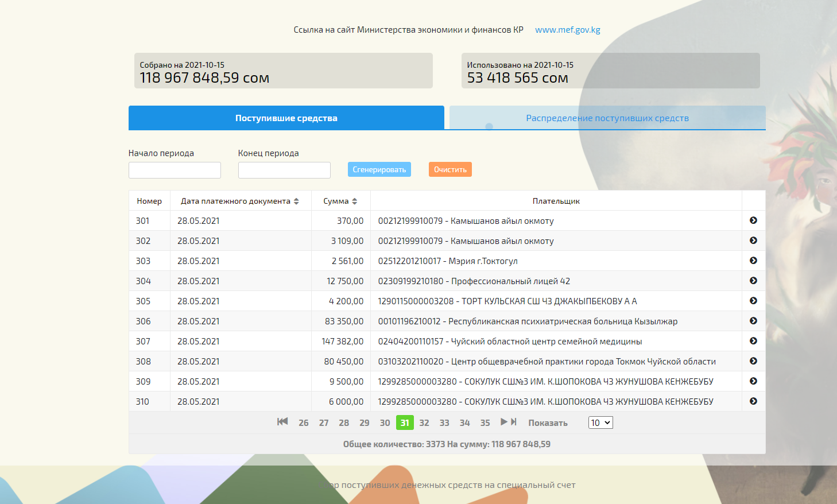
Task: Open details arrow for row 308
Action: [x=753, y=361]
